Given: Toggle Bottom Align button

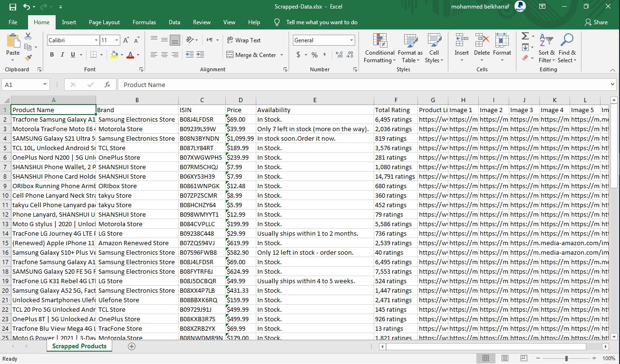Looking at the screenshot, I should (175, 40).
